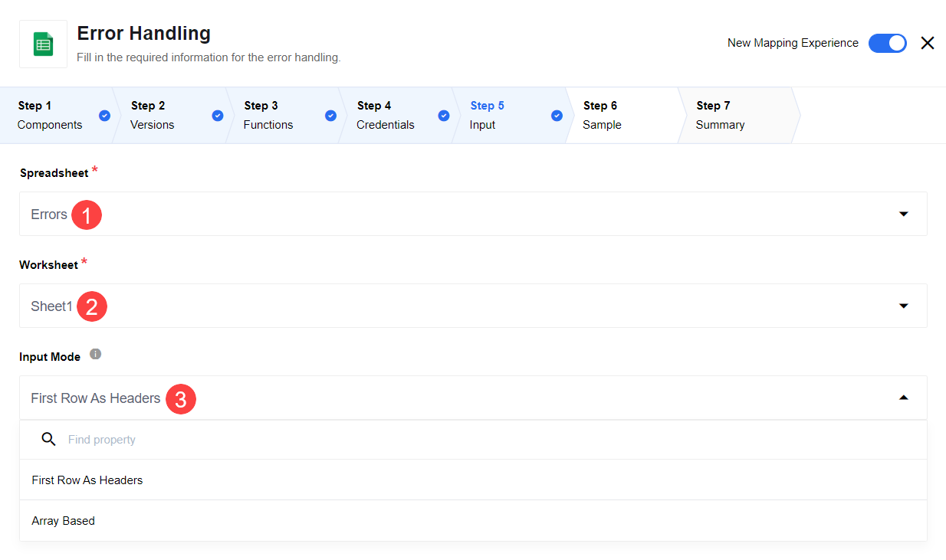
Task: Open the Worksheet dropdown arrow
Action: point(904,306)
